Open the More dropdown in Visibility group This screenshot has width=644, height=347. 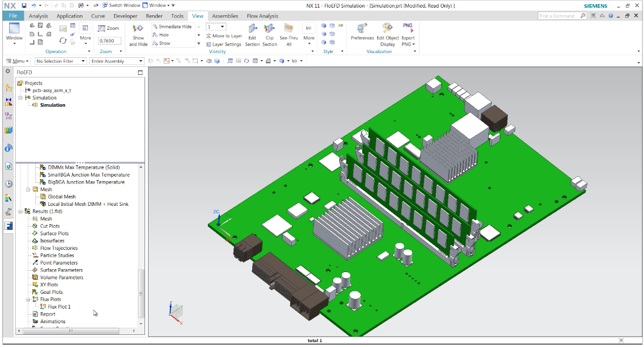coord(309,35)
